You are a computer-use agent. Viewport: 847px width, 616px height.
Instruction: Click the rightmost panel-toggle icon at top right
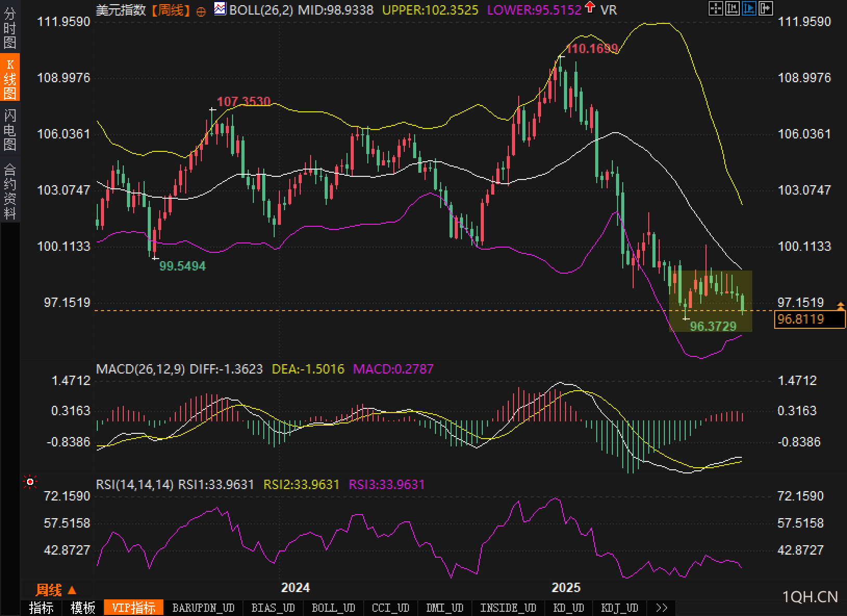[766, 8]
